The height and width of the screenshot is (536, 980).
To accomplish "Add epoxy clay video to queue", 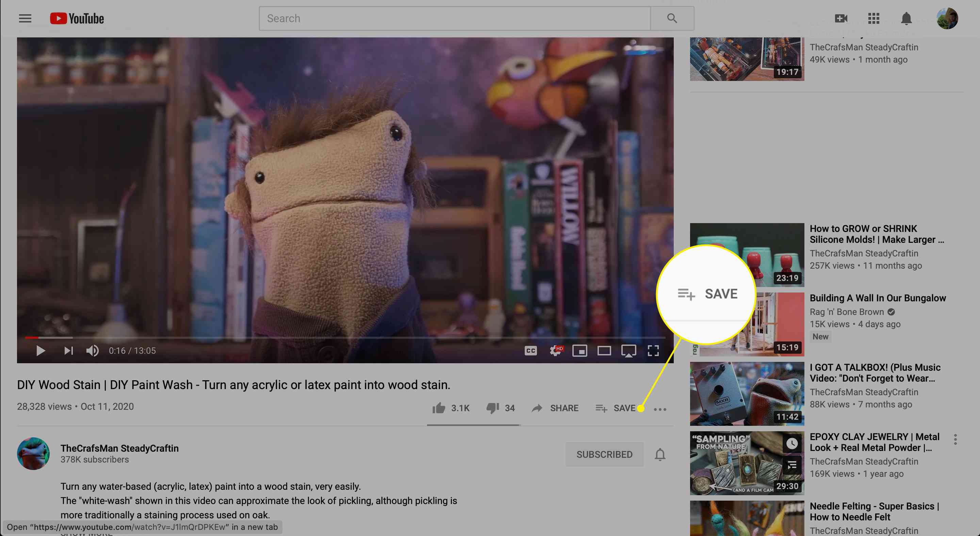I will tap(792, 465).
